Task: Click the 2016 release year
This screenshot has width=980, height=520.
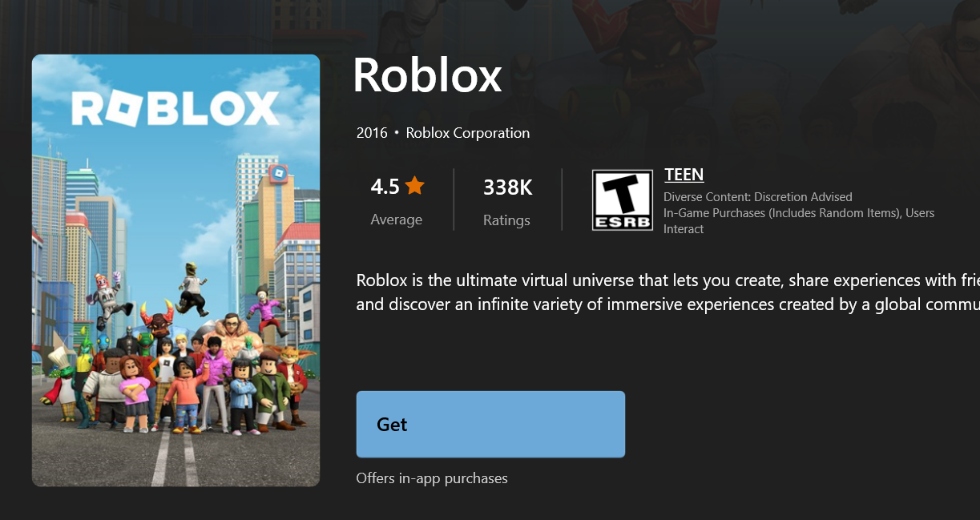Action: 371,132
